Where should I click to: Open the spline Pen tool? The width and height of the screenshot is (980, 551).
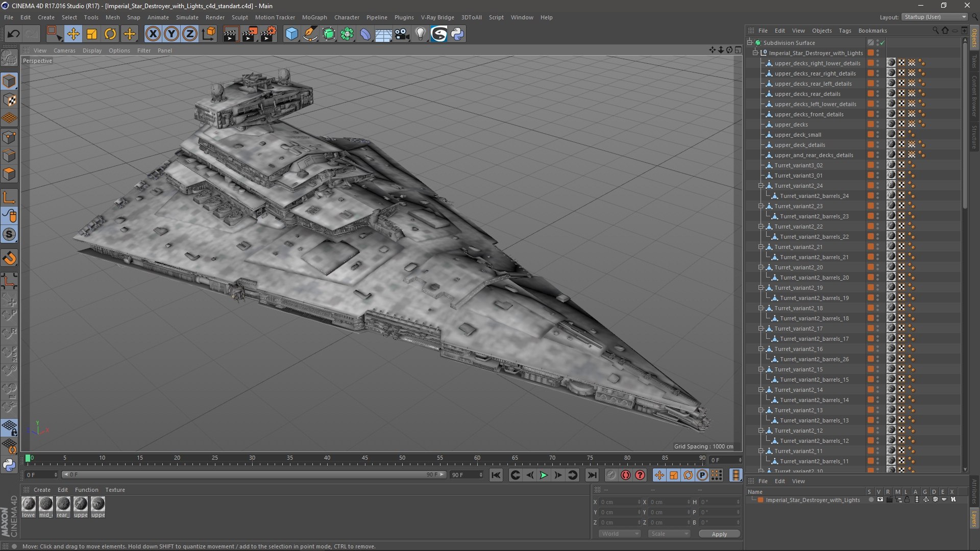tap(310, 34)
